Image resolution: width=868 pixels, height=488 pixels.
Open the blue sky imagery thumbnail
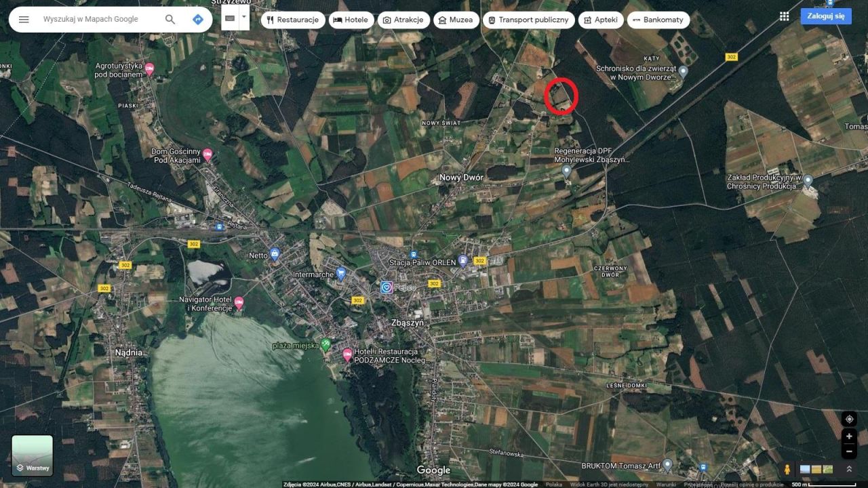805,469
